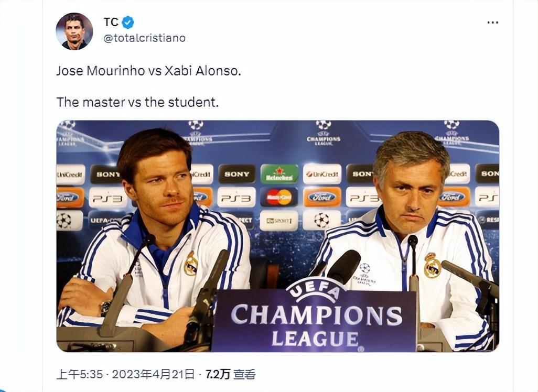Open the @totalcristiano handle link
Viewport: 538px width, 392px height.
click(144, 38)
